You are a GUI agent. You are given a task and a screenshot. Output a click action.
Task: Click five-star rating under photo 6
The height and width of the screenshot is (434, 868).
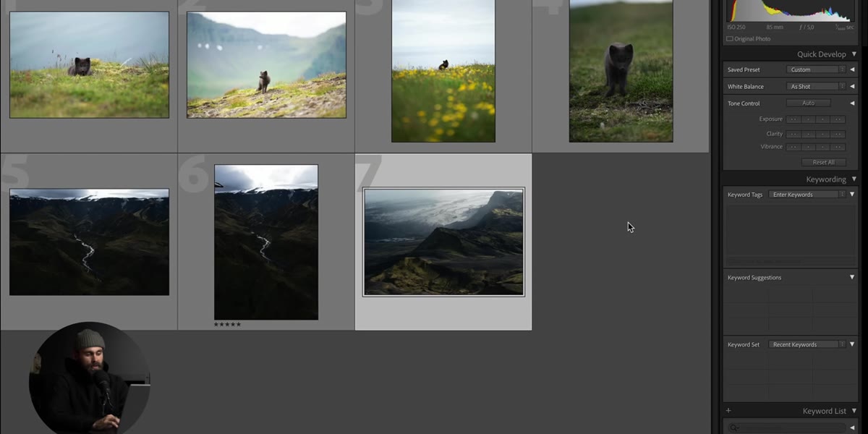(227, 324)
